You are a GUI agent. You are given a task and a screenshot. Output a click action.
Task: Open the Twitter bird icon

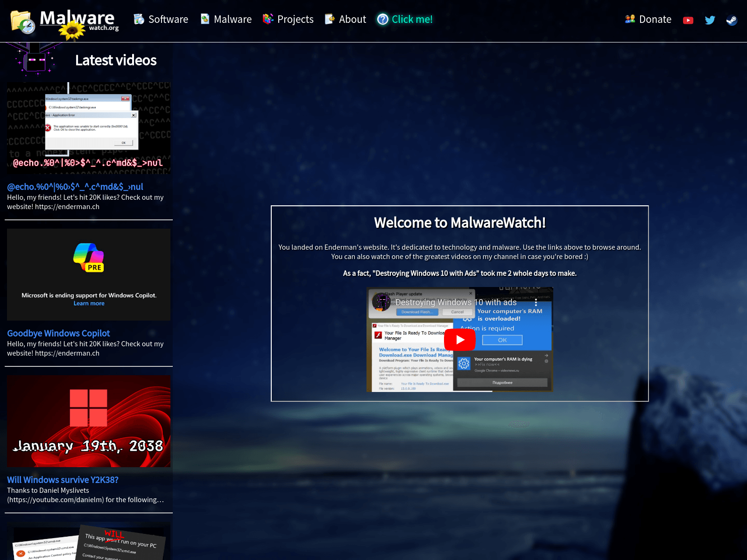pos(710,20)
